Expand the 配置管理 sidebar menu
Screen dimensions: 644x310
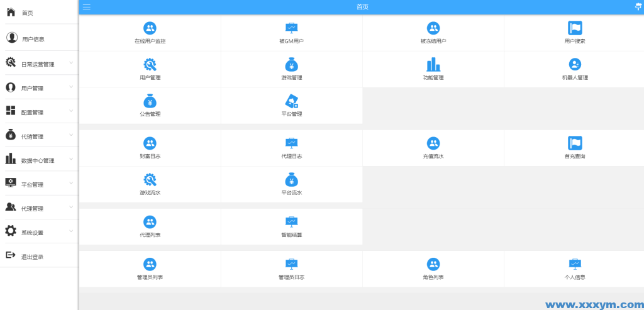(x=38, y=112)
